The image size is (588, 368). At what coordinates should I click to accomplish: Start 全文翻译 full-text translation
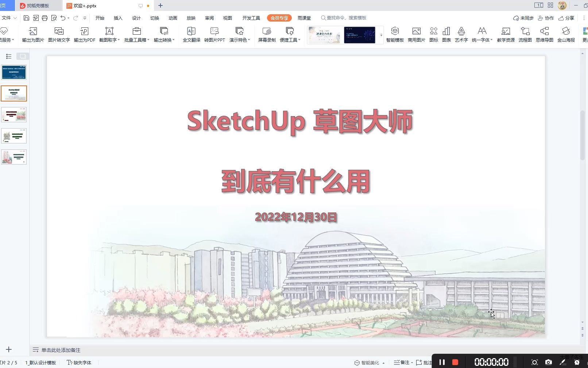191,35
